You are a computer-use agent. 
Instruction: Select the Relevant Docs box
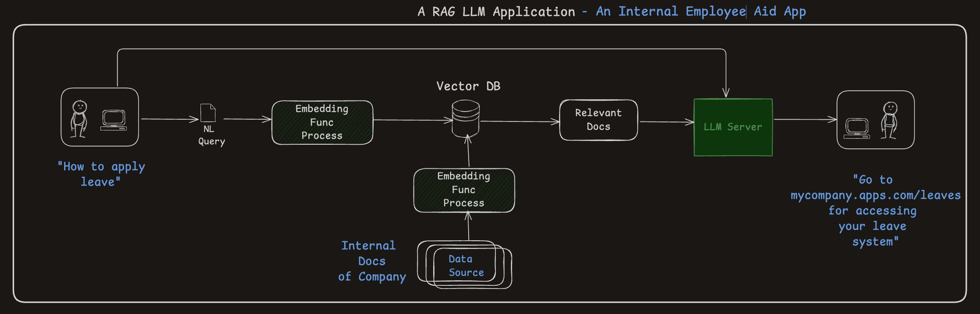coord(598,120)
